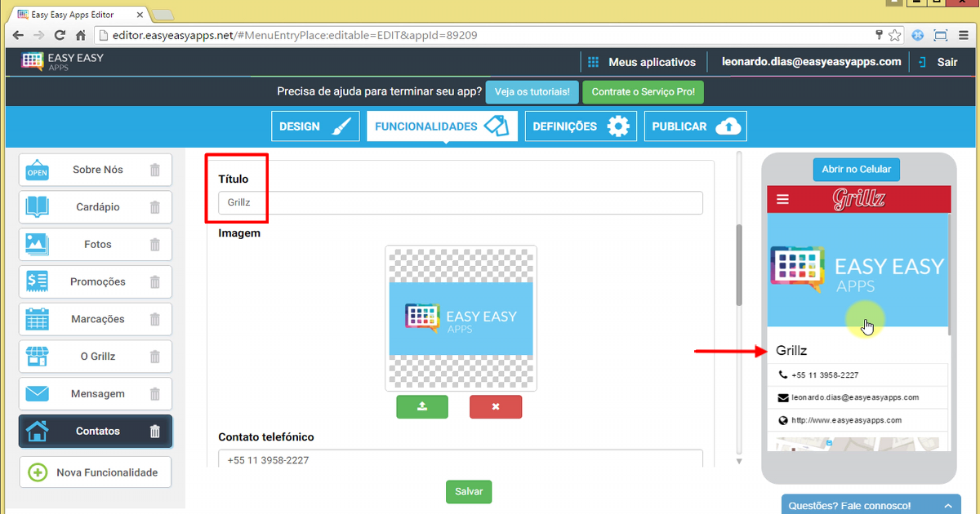The width and height of the screenshot is (980, 514).
Task: Click the trash icon next to Cardápio
Action: (x=155, y=207)
